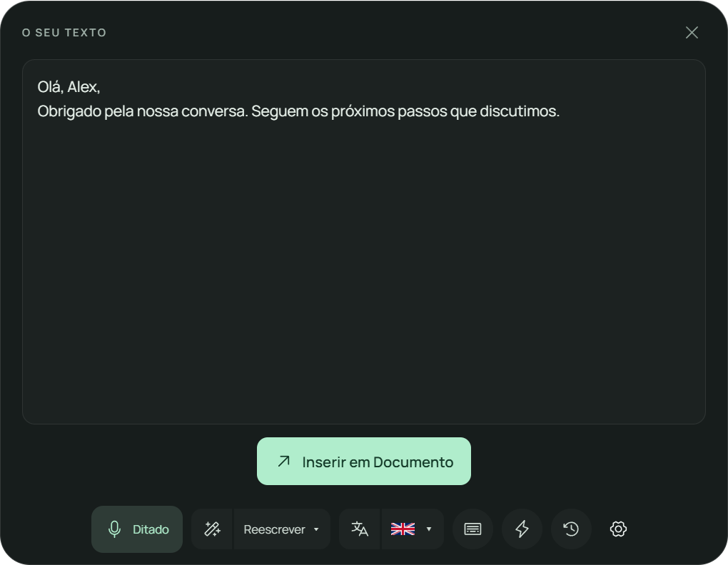Open the Reescrever dropdown
Image resolution: width=728 pixels, height=565 pixels.
pos(282,529)
